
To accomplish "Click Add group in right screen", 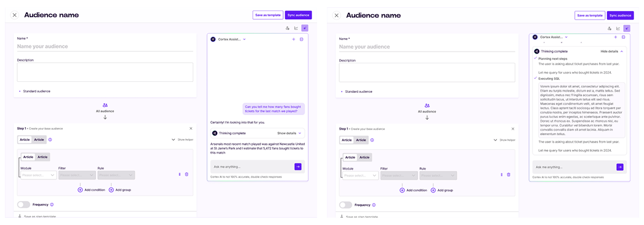I will click(x=442, y=190).
